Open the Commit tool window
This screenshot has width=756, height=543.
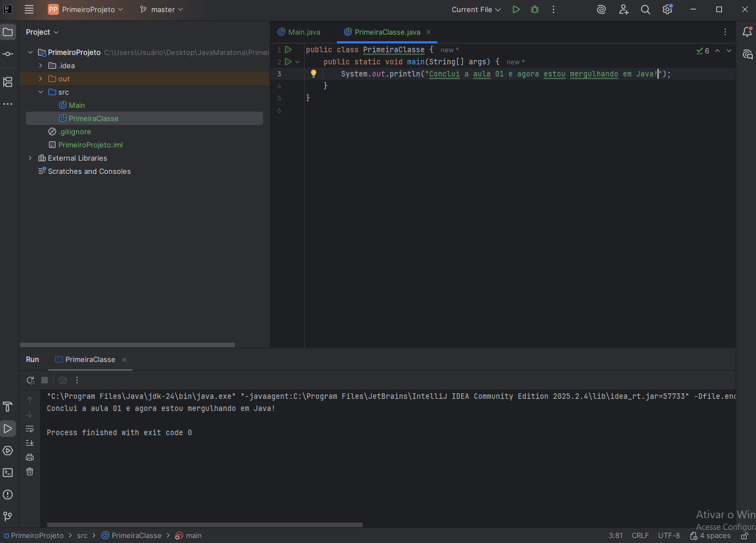pos(8,54)
